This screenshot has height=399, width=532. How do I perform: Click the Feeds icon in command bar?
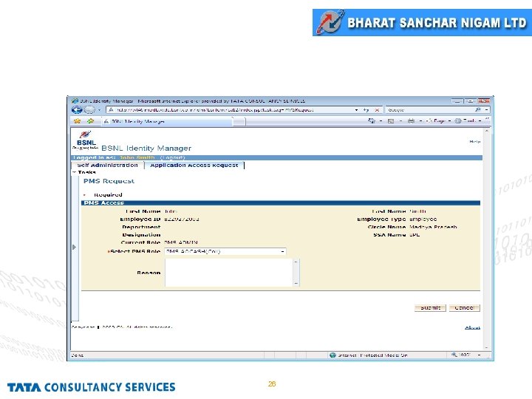(391, 120)
